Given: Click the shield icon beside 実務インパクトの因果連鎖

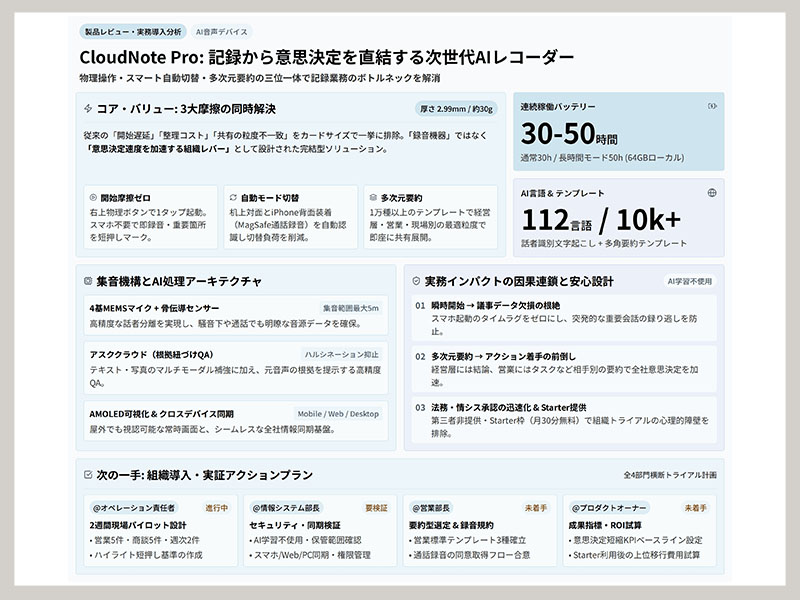Looking at the screenshot, I should coord(416,281).
